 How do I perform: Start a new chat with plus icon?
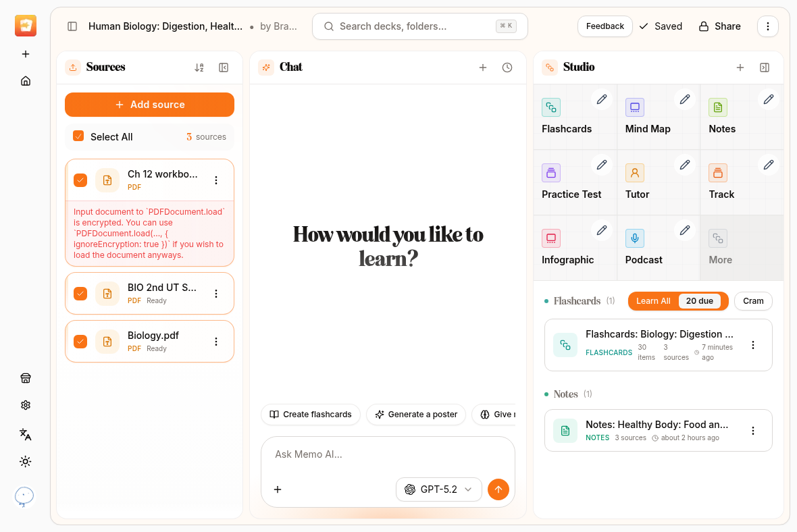(x=483, y=68)
